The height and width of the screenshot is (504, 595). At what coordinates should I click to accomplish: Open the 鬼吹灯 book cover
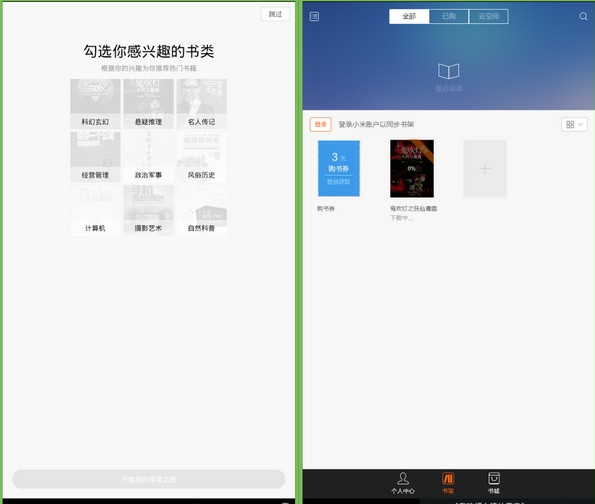412,169
